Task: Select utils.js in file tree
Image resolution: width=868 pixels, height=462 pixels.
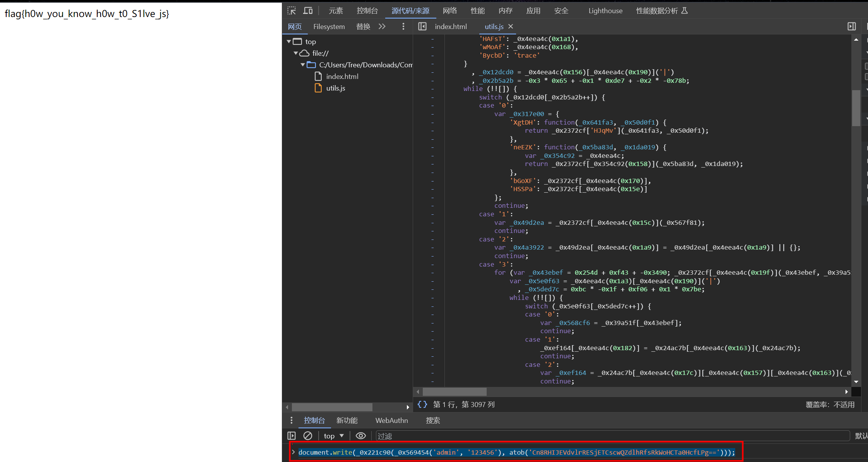Action: (x=335, y=88)
